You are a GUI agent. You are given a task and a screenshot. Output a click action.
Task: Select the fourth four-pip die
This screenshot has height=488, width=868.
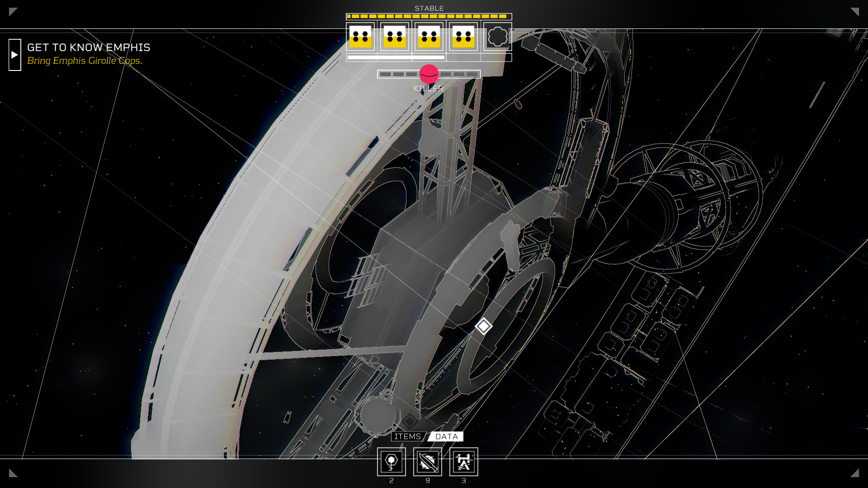(463, 37)
